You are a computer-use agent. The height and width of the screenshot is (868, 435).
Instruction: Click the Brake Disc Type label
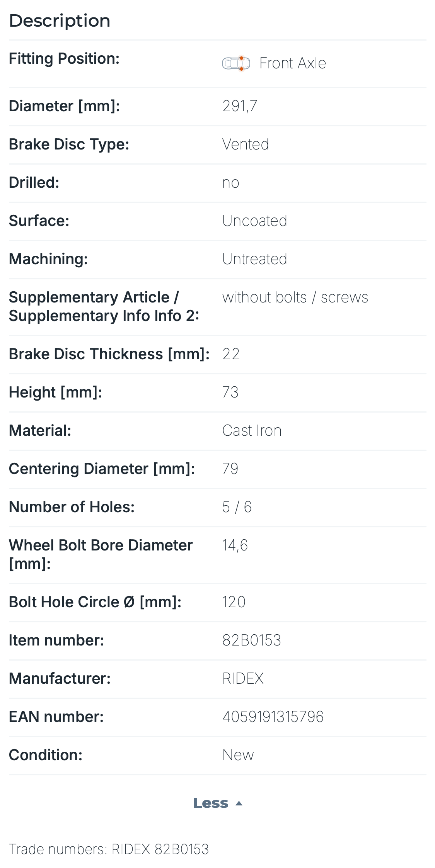point(69,144)
